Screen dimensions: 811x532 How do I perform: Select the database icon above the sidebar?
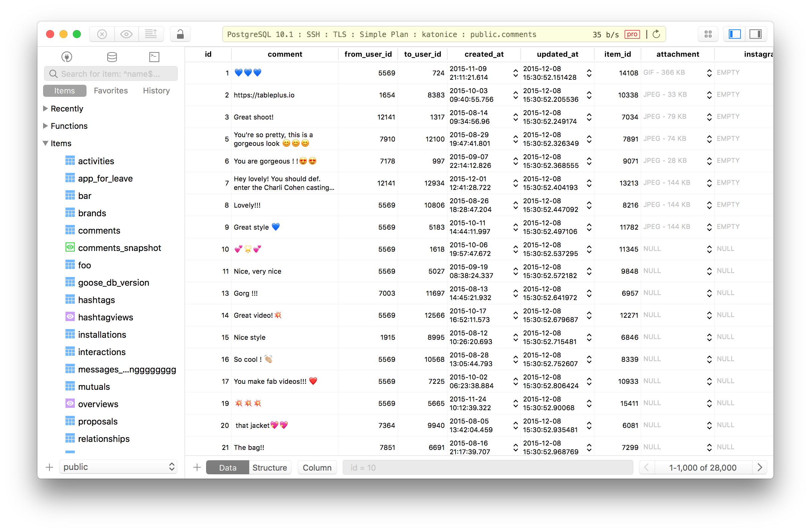tap(112, 56)
